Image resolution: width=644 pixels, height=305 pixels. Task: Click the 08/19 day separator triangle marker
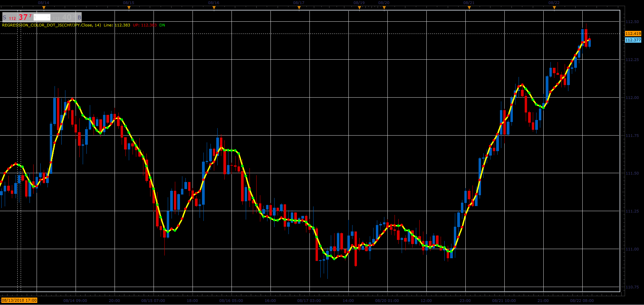[359, 8]
